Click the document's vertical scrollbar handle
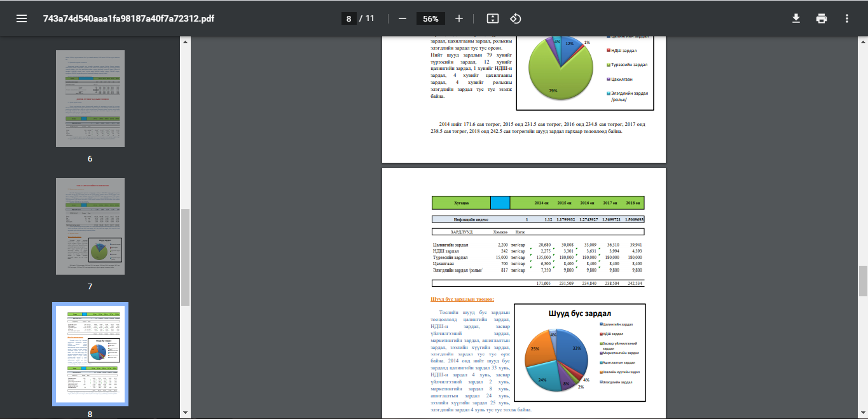The height and width of the screenshot is (419, 868). tap(863, 281)
